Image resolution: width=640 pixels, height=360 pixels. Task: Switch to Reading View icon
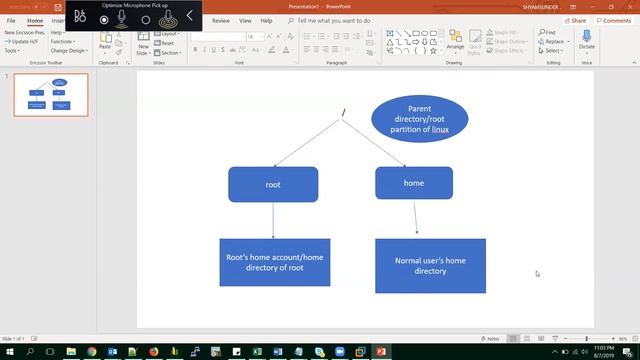(x=541, y=339)
